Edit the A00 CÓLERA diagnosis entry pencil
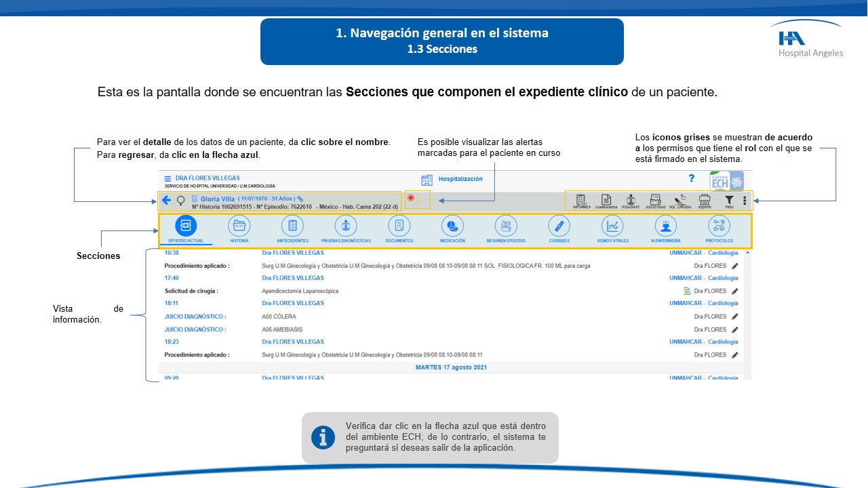This screenshot has width=868, height=488. click(735, 317)
